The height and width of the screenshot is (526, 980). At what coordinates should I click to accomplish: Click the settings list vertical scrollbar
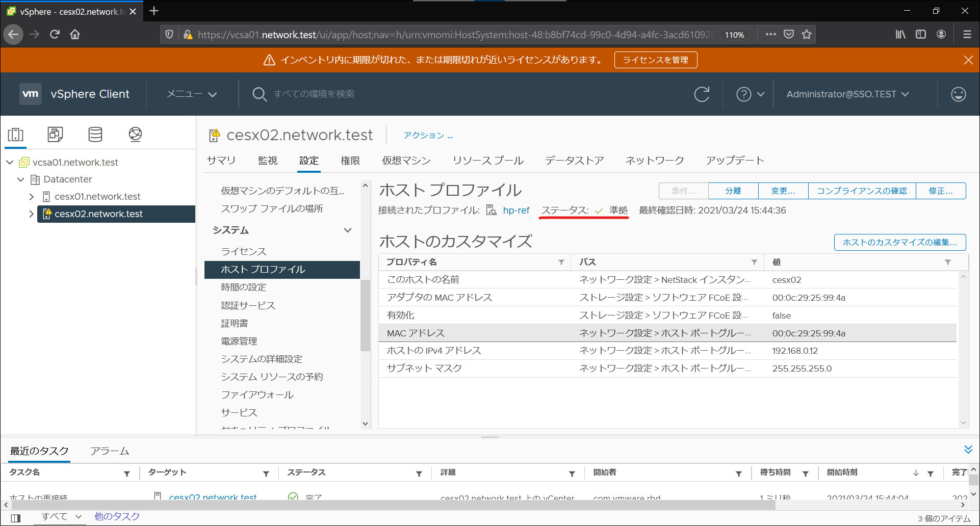365,315
